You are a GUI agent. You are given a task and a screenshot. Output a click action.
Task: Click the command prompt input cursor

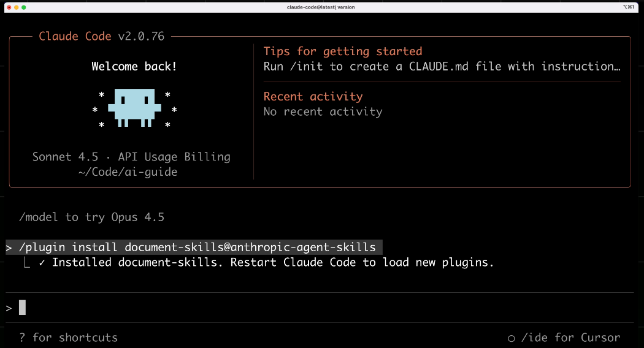22,308
